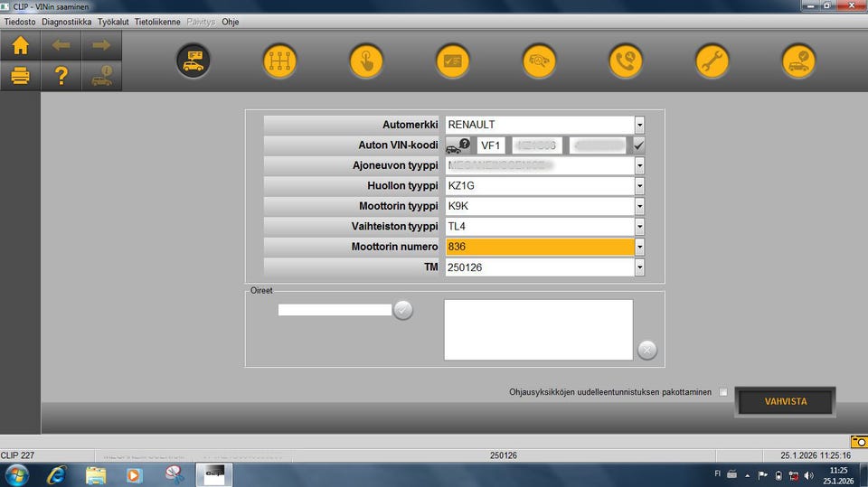Click the KZ1G Huollon tyyppi value
The image size is (868, 487).
click(540, 186)
